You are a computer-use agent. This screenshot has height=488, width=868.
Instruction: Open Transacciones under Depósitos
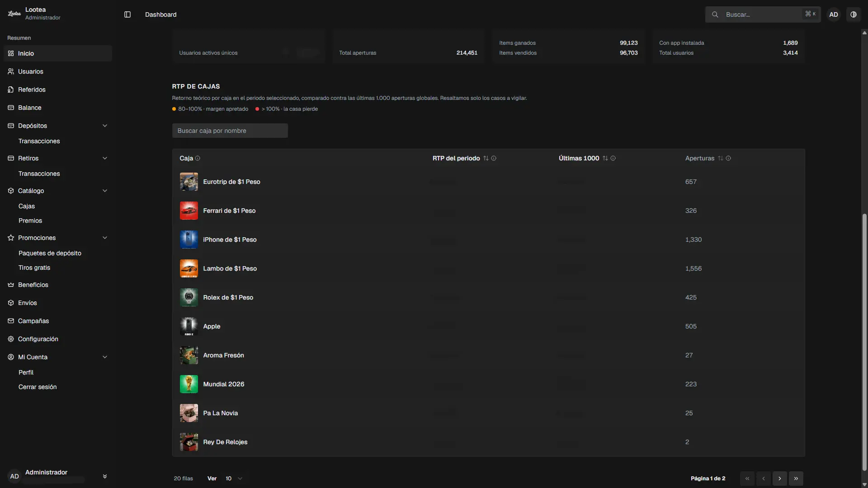(x=39, y=141)
